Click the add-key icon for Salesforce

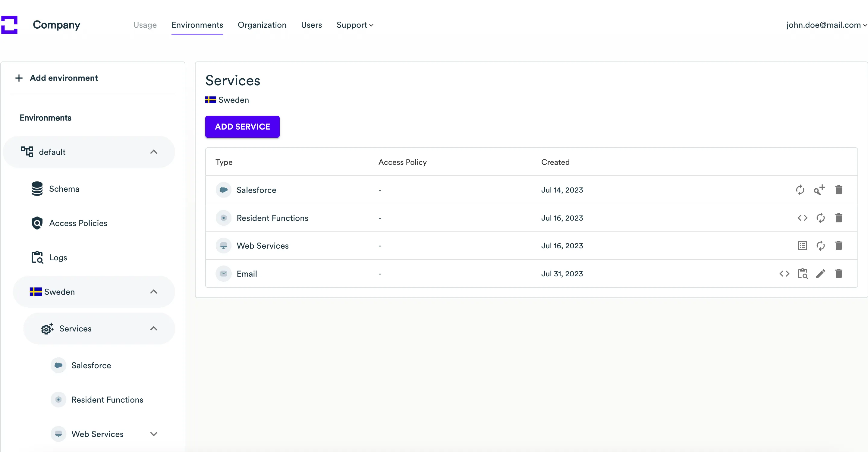(819, 190)
